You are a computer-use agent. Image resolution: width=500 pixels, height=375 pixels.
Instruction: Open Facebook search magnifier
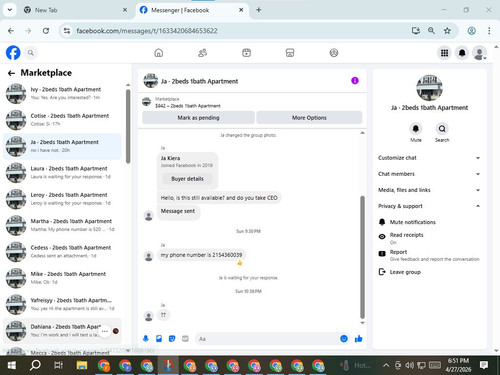[31, 53]
